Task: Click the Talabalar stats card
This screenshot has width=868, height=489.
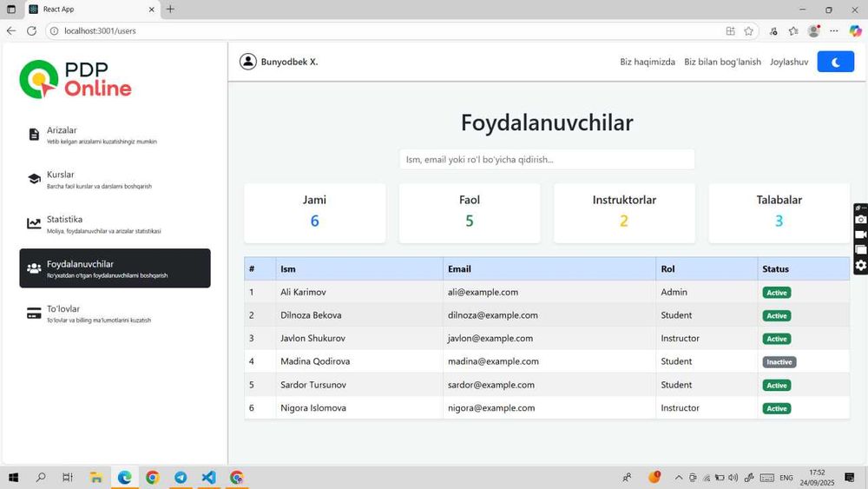Action: pyautogui.click(x=779, y=213)
